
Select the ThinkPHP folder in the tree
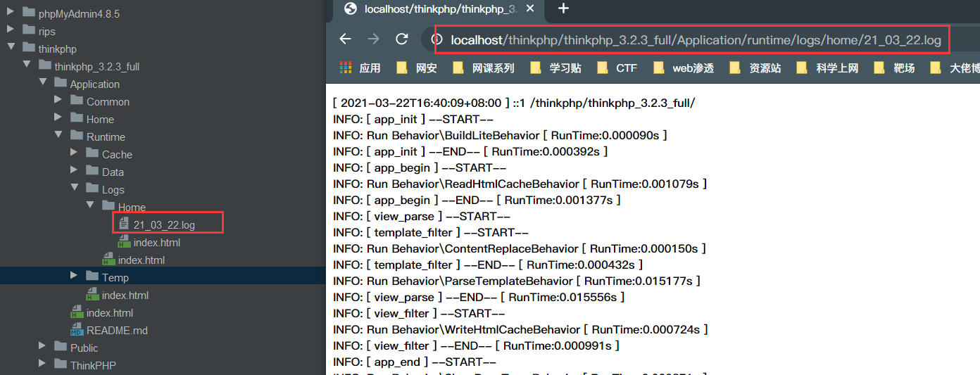93,365
